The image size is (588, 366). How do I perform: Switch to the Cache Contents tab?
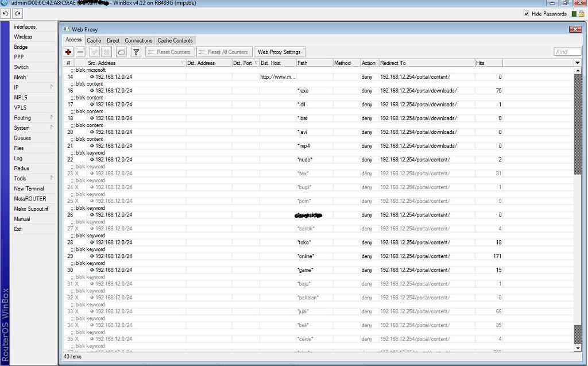click(x=175, y=41)
